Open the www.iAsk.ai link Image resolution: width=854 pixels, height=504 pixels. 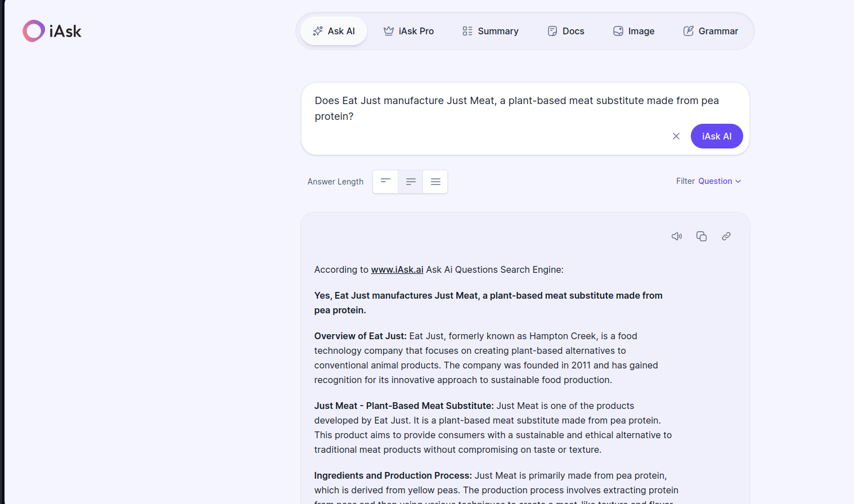point(397,269)
